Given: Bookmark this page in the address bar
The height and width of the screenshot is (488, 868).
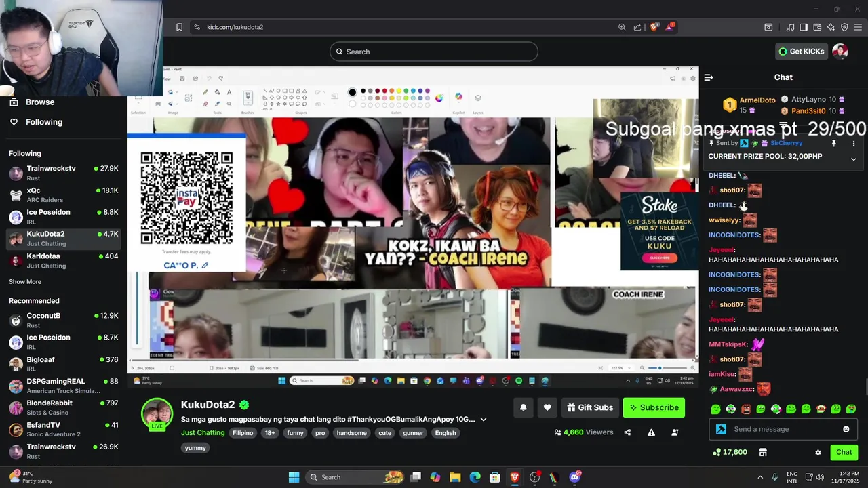Looking at the screenshot, I should click(179, 27).
